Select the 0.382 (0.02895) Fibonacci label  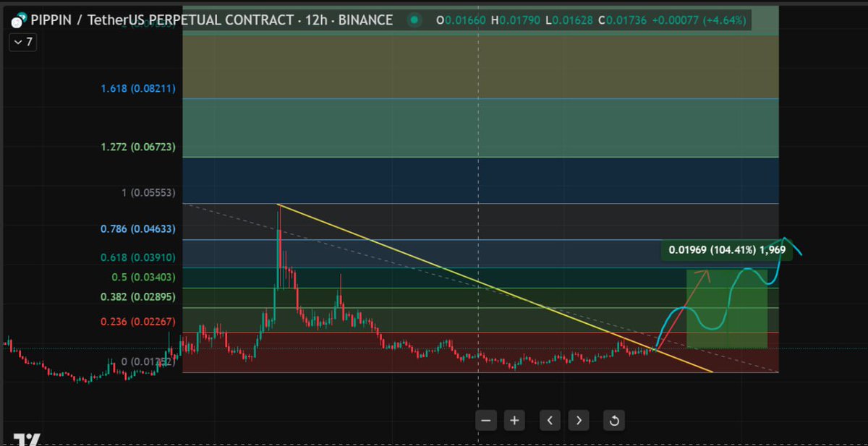(138, 296)
